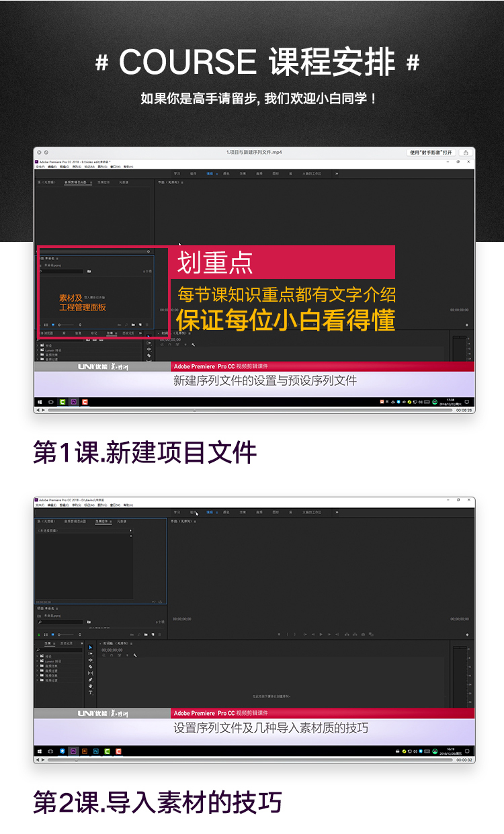The width and height of the screenshot is (504, 834).
Task: Expand 视频过渡 folder in lesson 2 effects panel
Action: pyautogui.click(x=38, y=680)
